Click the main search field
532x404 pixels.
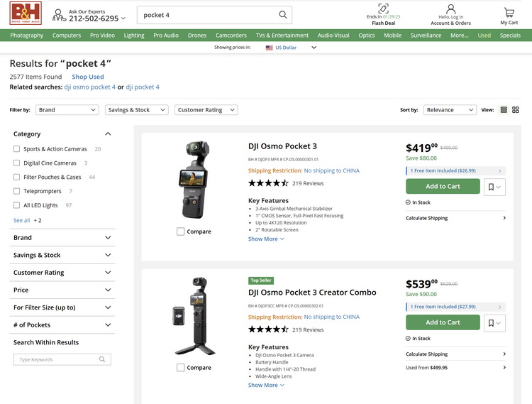click(x=214, y=15)
